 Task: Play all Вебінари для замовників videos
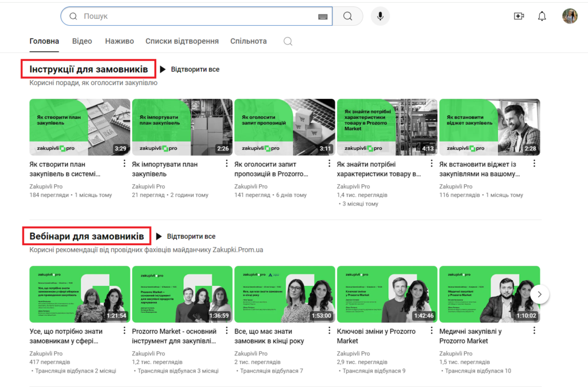pos(185,237)
